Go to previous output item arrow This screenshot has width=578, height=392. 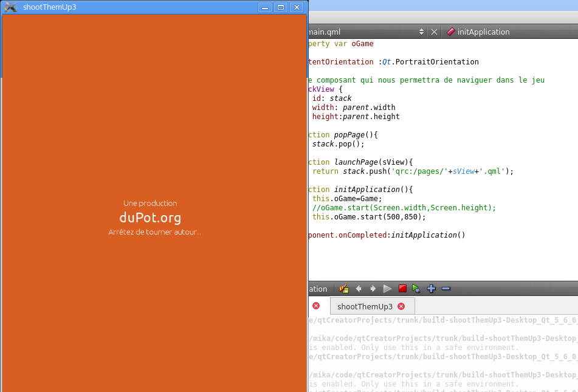pyautogui.click(x=359, y=289)
